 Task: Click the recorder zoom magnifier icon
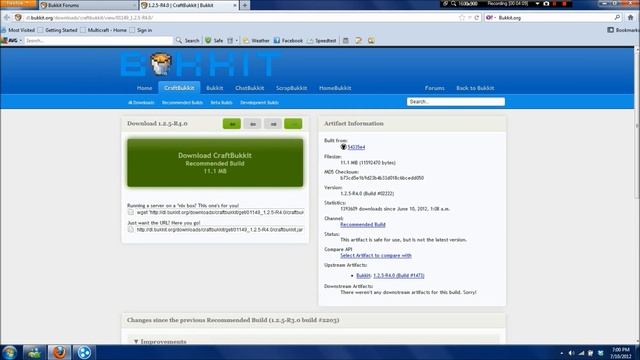453,4
